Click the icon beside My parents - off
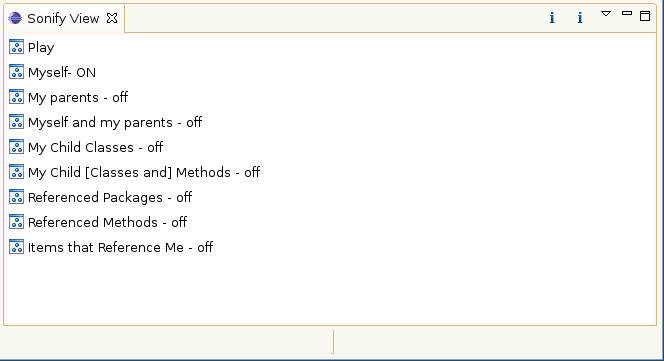Screen dimensions: 664x361 17,97
